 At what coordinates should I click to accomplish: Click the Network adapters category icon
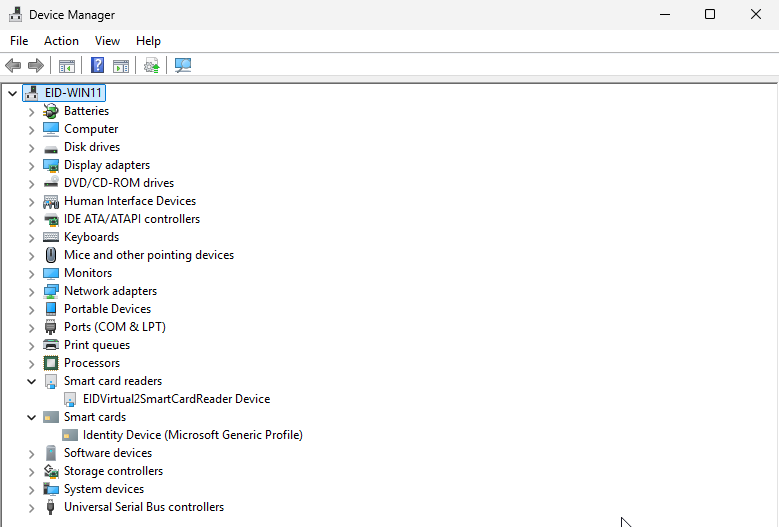coord(51,291)
